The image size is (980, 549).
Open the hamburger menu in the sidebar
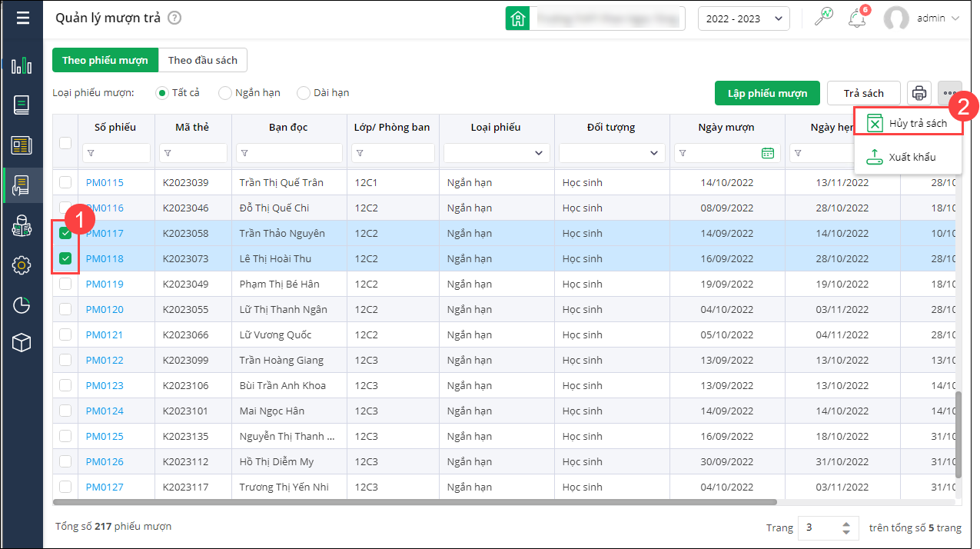(x=22, y=18)
